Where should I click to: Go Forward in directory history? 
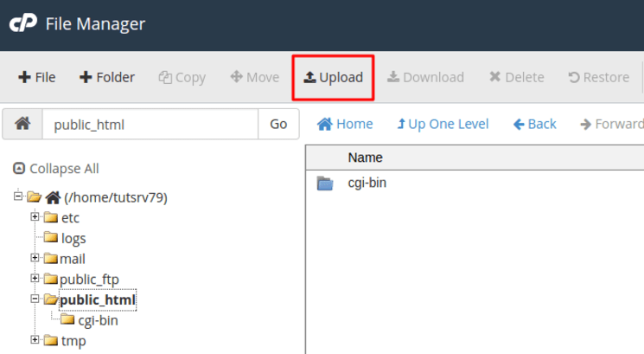click(612, 124)
